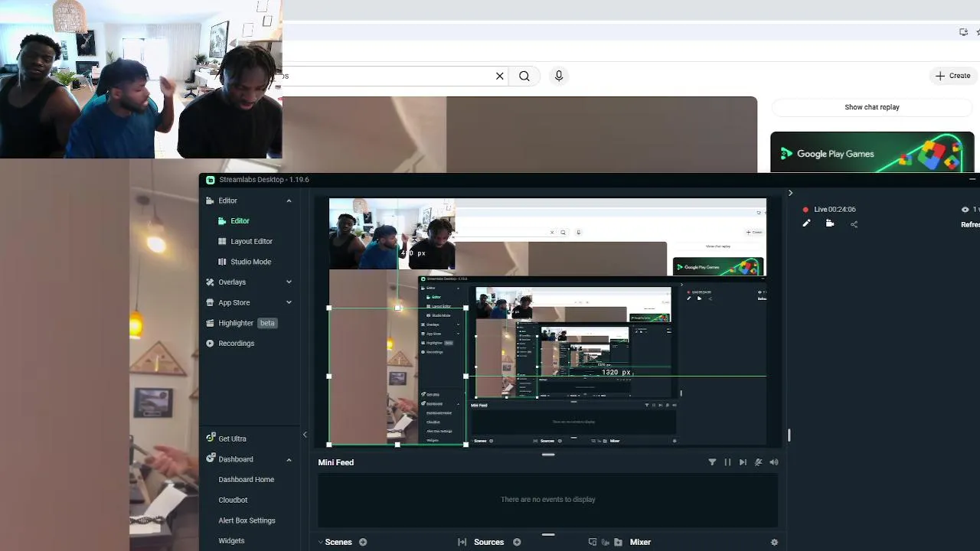Click the divider handle above Mini Feed

548,455
